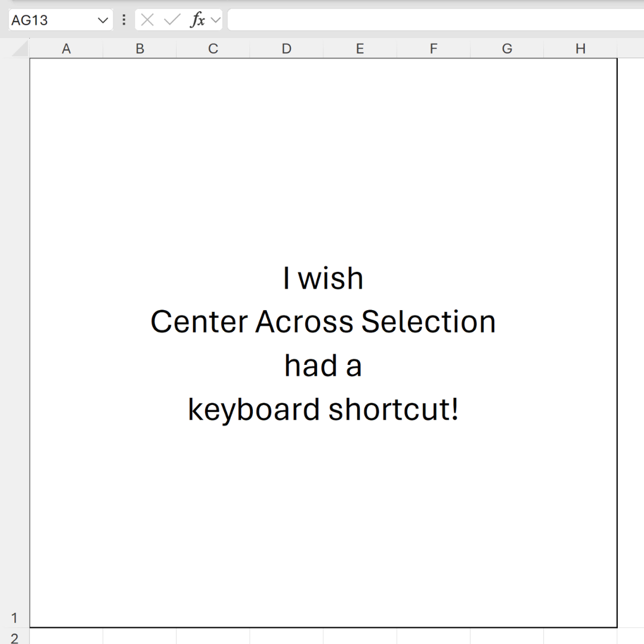Click the row 2 header

(x=14, y=637)
